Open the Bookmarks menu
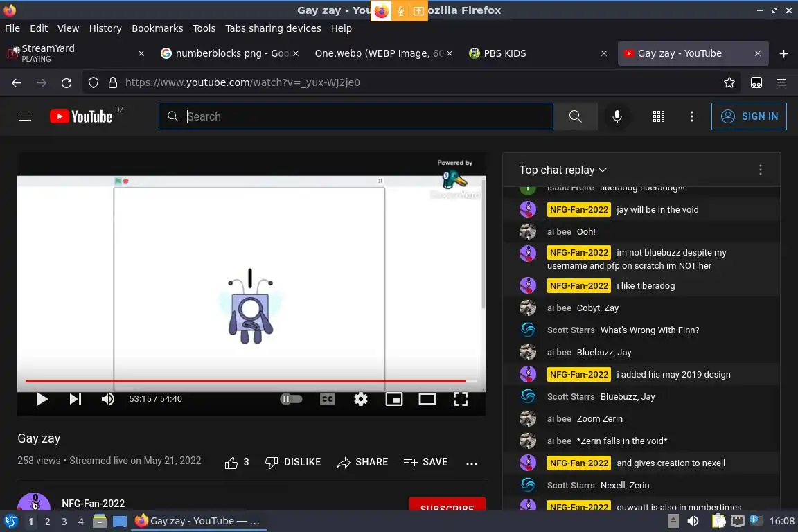 [157, 28]
